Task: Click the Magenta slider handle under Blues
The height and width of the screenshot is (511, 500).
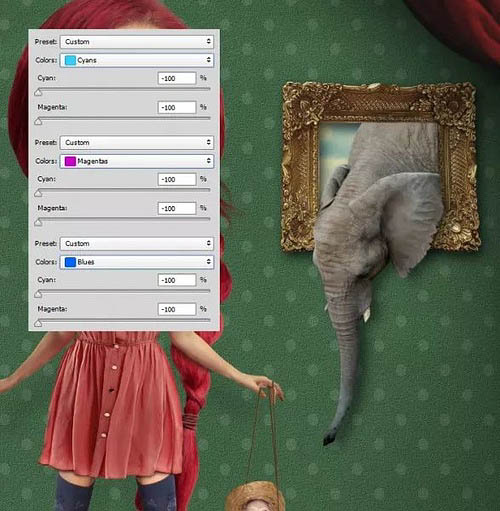Action: coord(38,323)
